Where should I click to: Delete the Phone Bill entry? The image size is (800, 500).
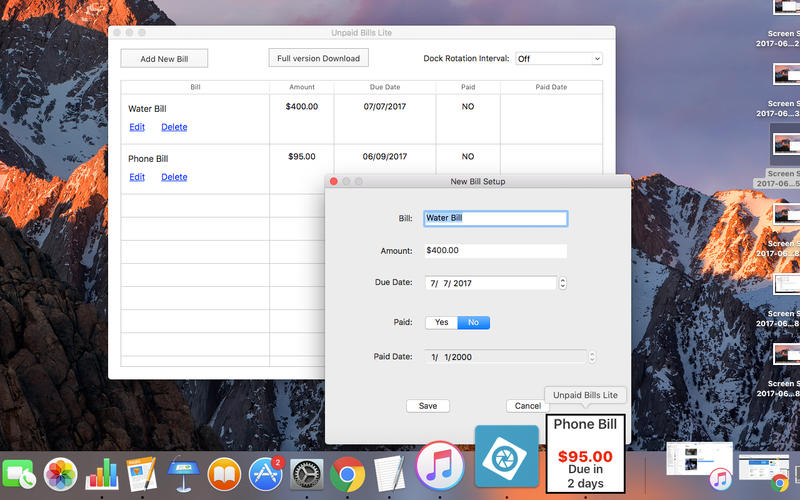174,177
